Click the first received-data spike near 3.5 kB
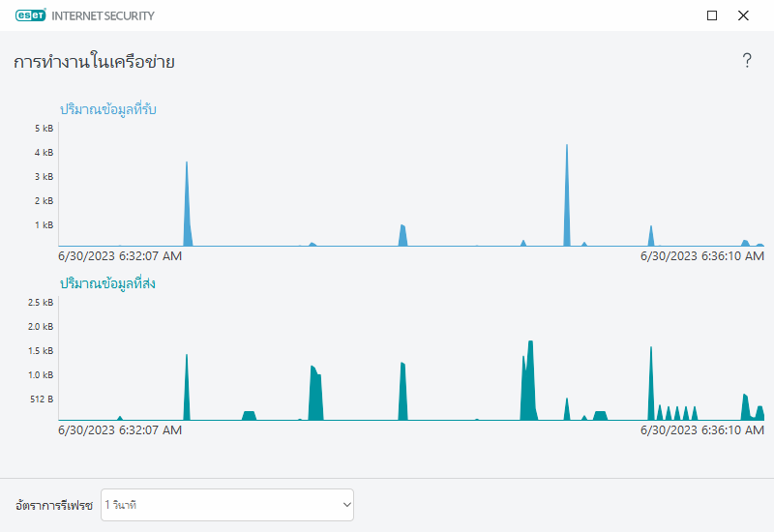Screen dimensions: 774x532 (x=187, y=203)
